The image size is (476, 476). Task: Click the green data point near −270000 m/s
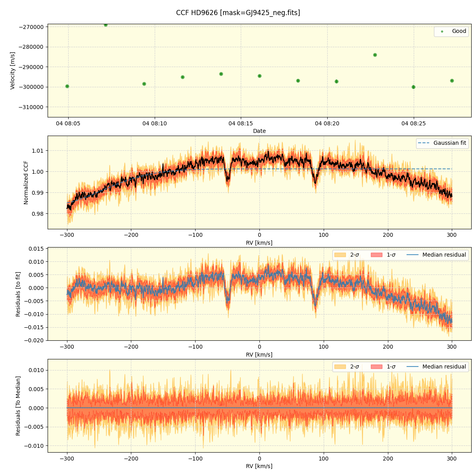tap(106, 25)
